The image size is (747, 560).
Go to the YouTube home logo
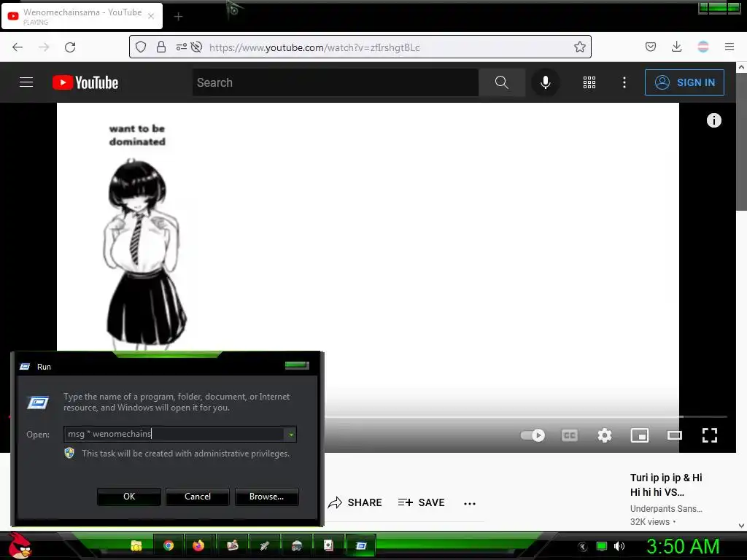pos(85,82)
